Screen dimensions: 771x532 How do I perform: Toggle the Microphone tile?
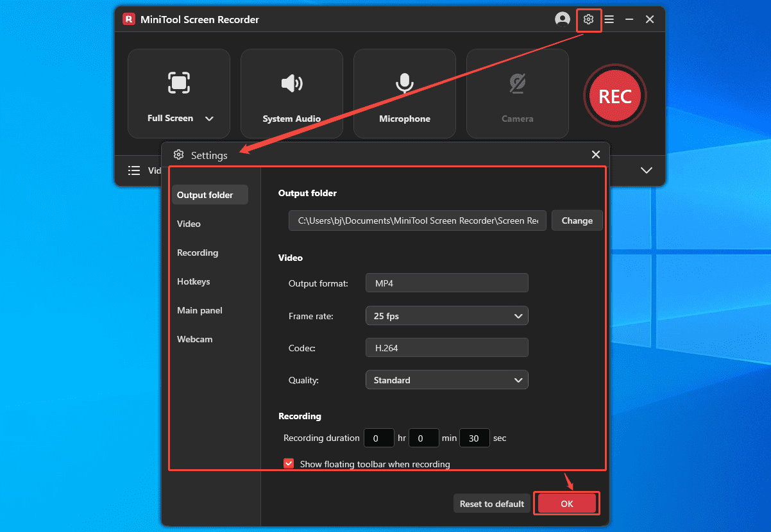click(405, 94)
